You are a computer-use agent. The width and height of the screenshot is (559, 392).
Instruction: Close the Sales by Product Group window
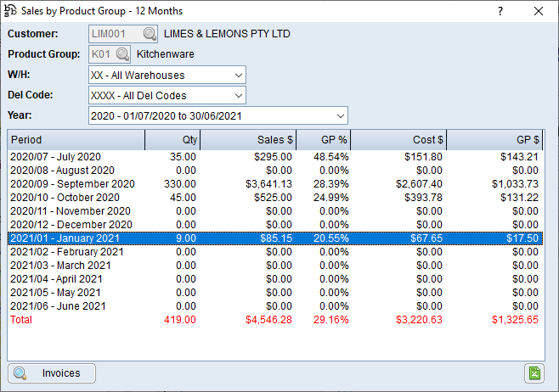pyautogui.click(x=538, y=11)
